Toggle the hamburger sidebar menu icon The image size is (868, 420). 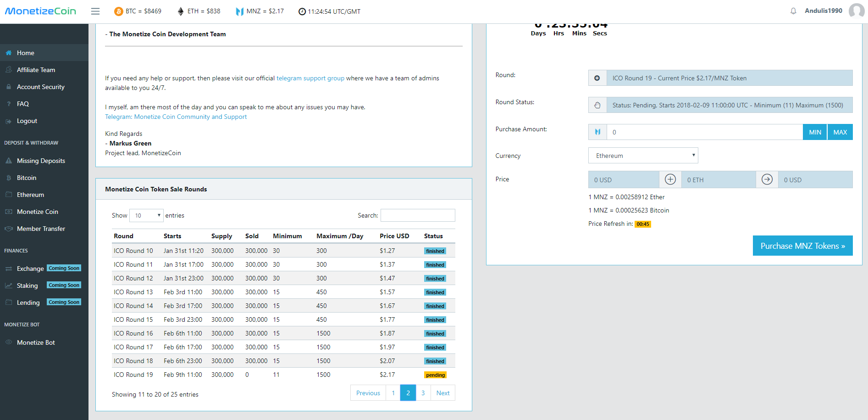[x=95, y=11]
